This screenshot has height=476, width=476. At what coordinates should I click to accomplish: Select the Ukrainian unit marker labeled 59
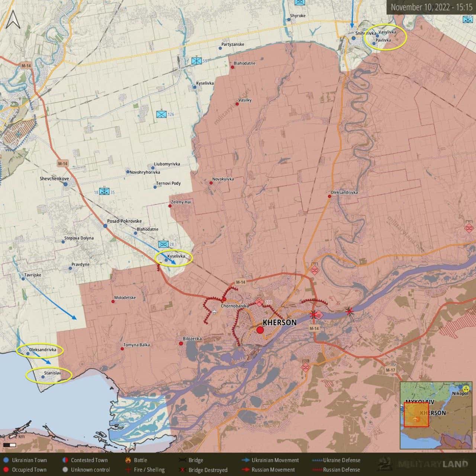[x=196, y=60]
